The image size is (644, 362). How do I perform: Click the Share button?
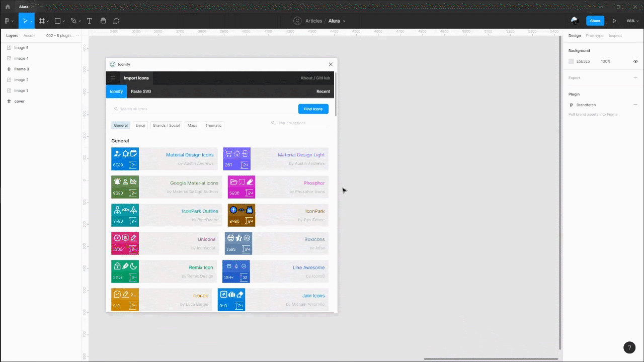coord(595,21)
